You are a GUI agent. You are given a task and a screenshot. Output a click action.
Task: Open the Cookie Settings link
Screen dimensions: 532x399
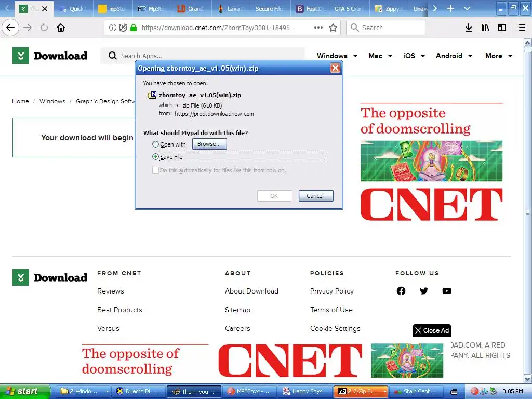point(335,328)
